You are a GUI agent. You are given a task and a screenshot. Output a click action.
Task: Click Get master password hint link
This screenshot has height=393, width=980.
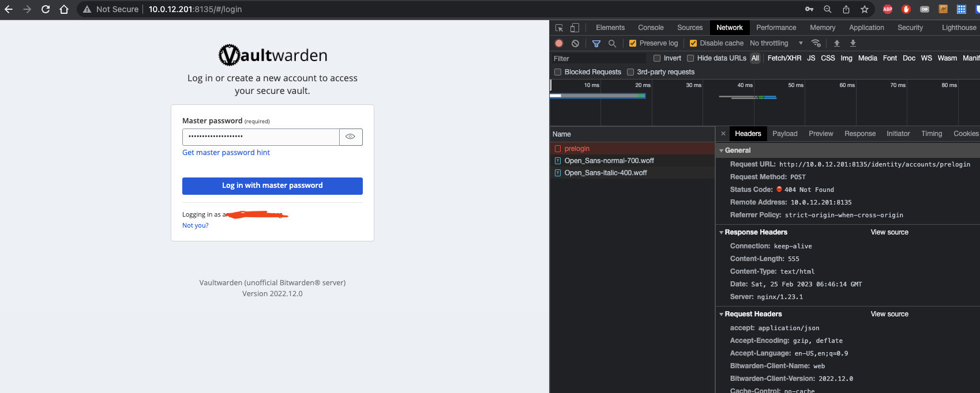coord(226,153)
